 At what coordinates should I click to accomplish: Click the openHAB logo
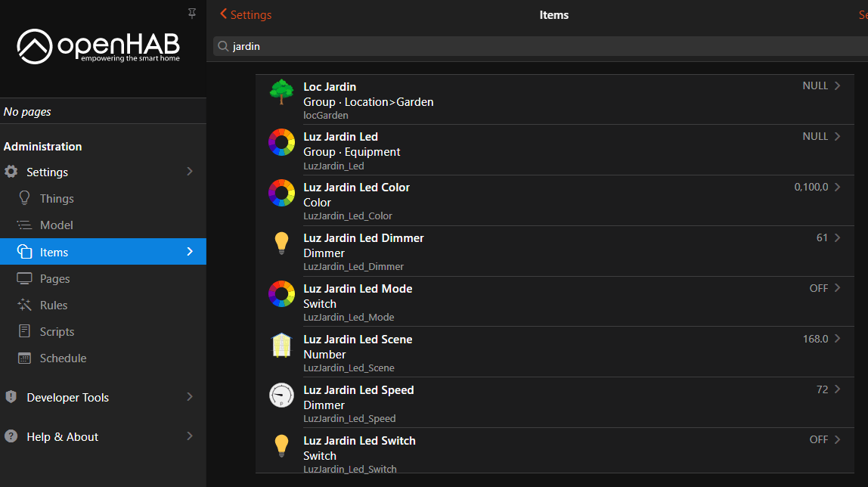point(98,46)
